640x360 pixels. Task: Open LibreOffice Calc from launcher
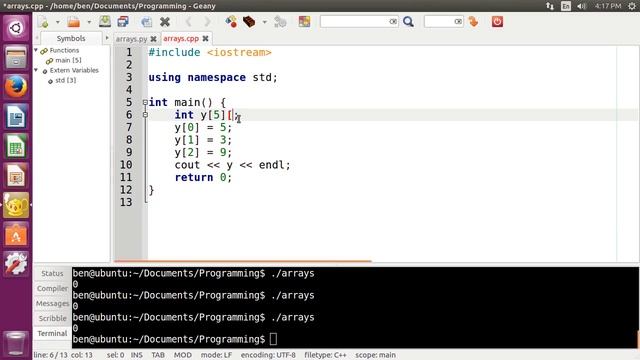[x=16, y=146]
